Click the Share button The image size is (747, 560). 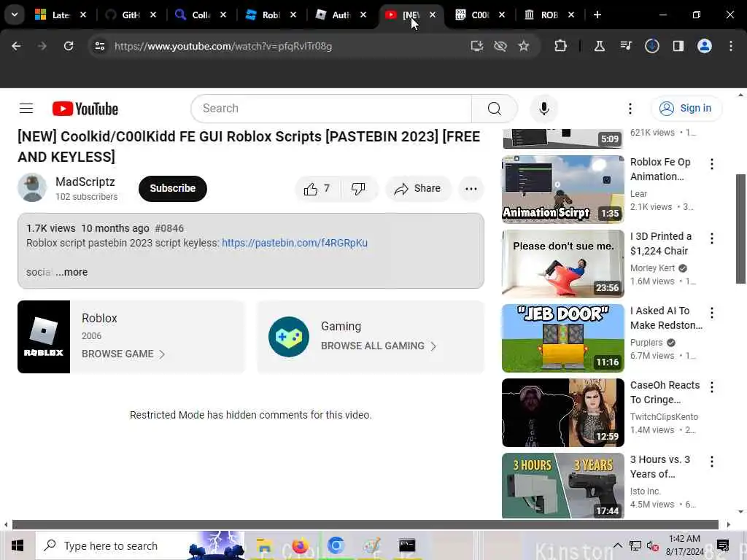click(417, 189)
